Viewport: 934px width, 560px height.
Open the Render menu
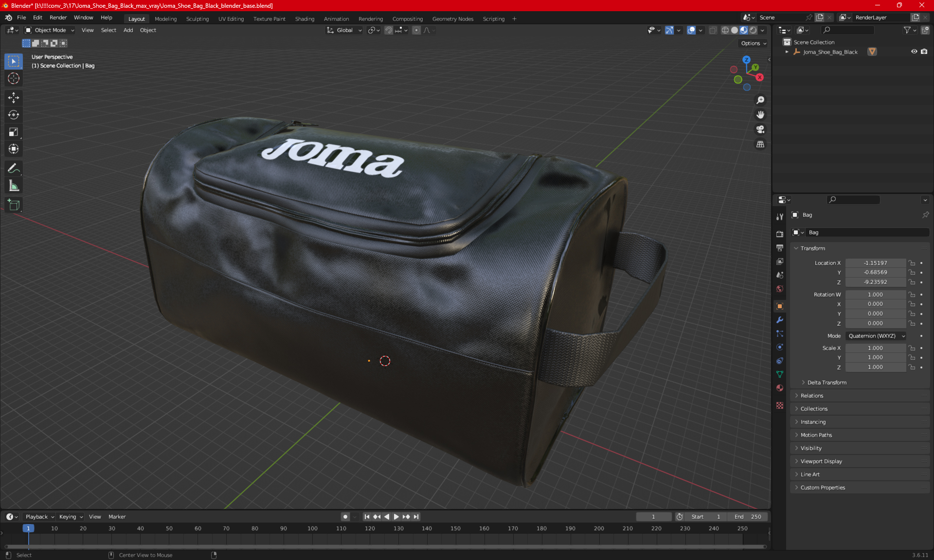[x=58, y=17]
